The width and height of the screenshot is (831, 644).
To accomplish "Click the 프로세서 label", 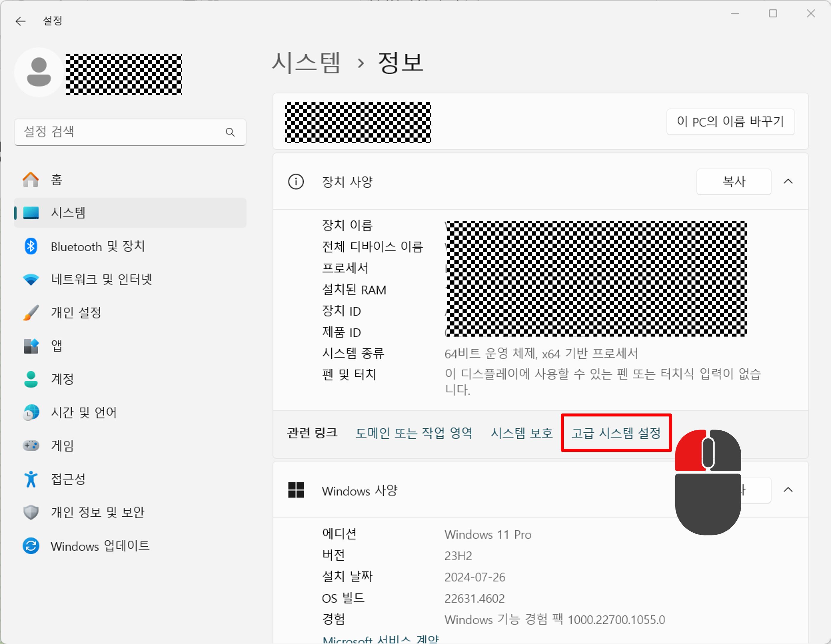I will tap(345, 268).
